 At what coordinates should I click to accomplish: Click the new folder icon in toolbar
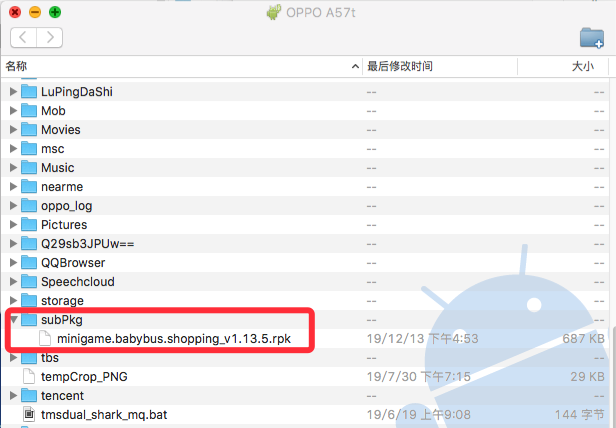point(592,38)
